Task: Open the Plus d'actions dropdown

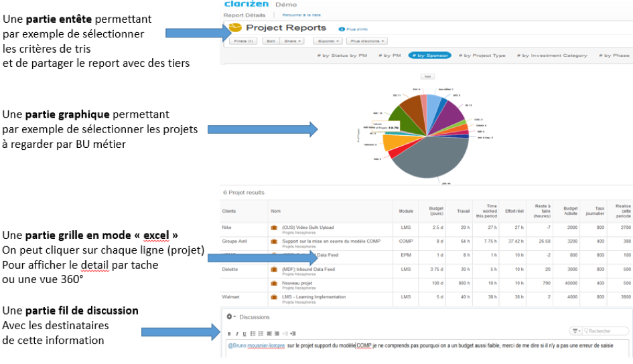Action: [x=367, y=41]
